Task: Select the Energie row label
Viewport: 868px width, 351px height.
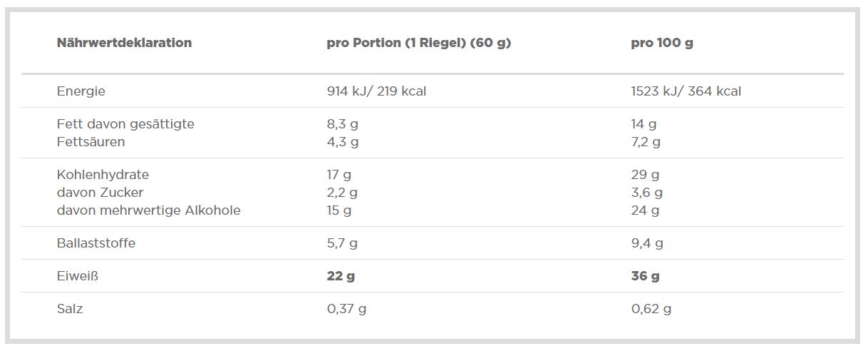Action: (81, 91)
